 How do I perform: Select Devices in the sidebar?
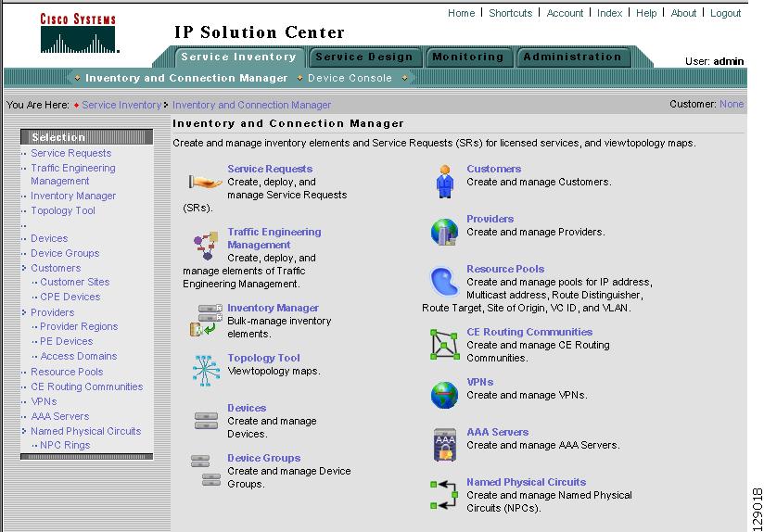coord(49,238)
